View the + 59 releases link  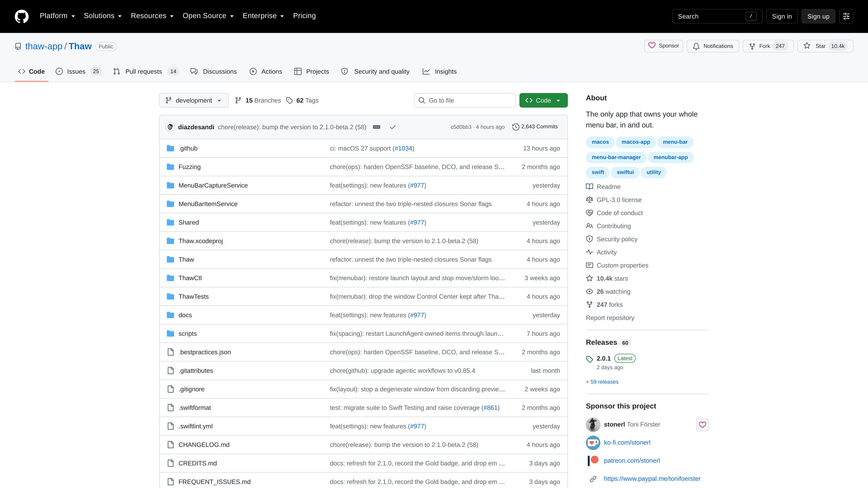(x=602, y=382)
